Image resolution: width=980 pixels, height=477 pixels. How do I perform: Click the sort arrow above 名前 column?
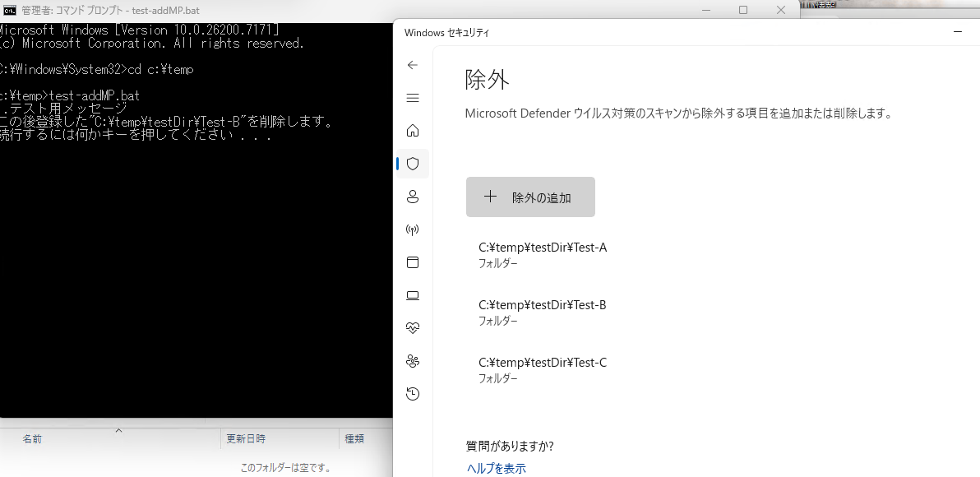pos(118,430)
